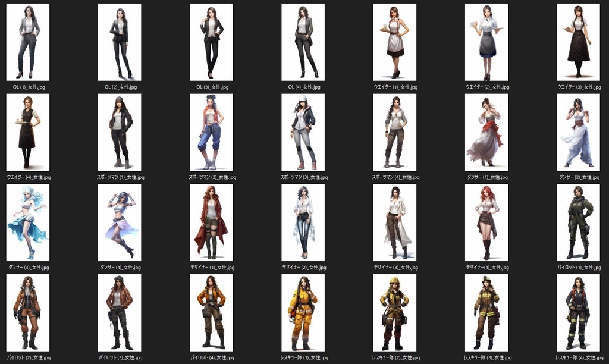This screenshot has width=609, height=364.
Task: Select the スポーツマン (1)_女性.jpg thumbnail
Action: coord(120,133)
